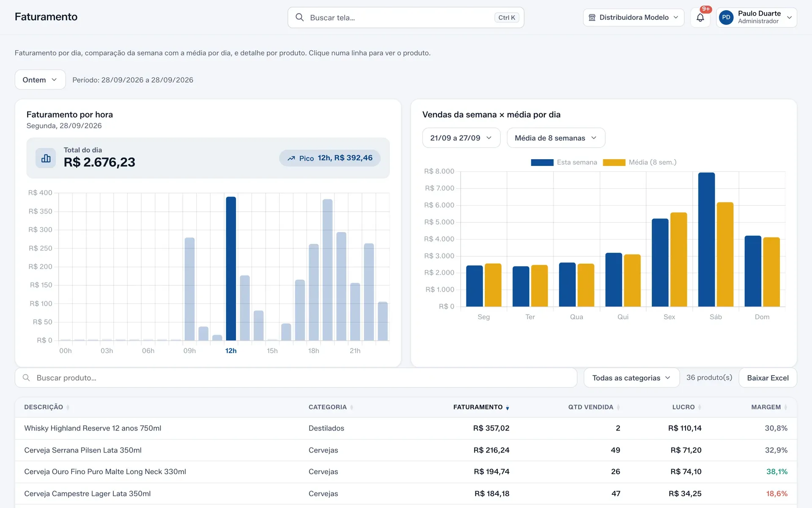
Task: Click the highlighted 12h bar in chart
Action: coord(231,268)
